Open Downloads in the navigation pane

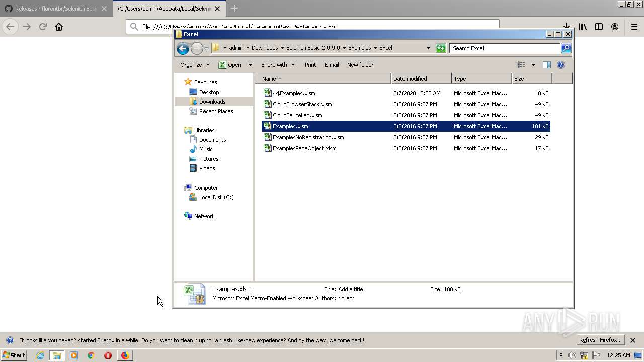point(212,102)
